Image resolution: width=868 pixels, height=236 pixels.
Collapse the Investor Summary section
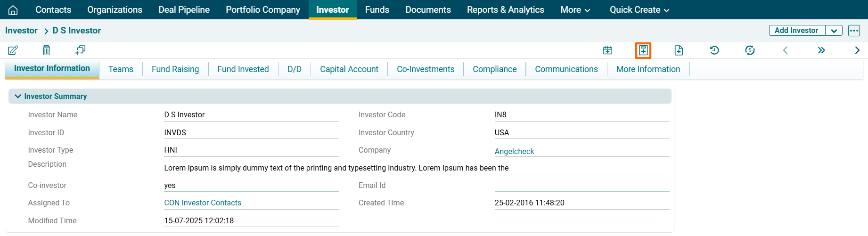18,96
